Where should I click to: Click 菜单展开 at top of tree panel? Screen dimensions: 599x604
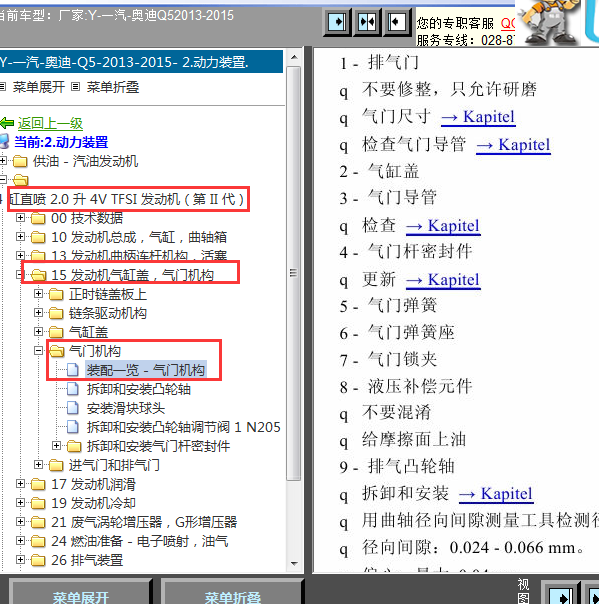pyautogui.click(x=39, y=87)
